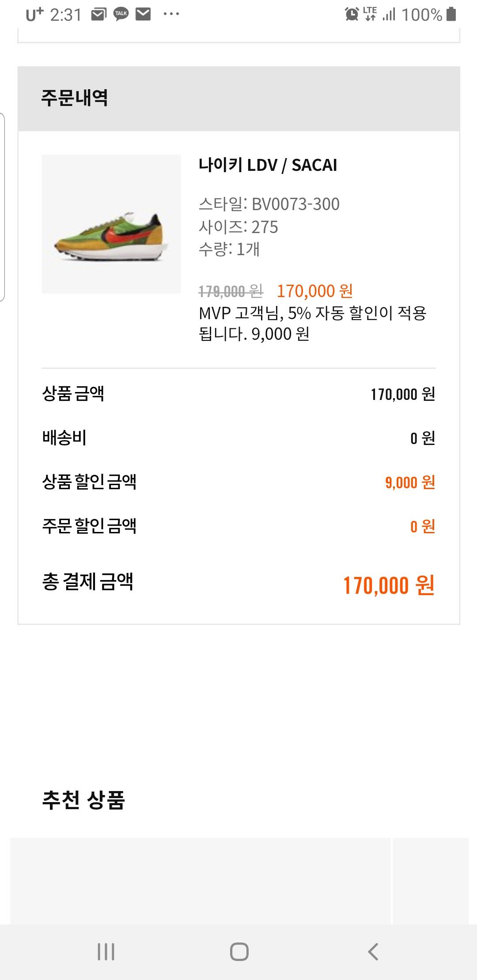Open the second recommended product card

(x=431, y=881)
